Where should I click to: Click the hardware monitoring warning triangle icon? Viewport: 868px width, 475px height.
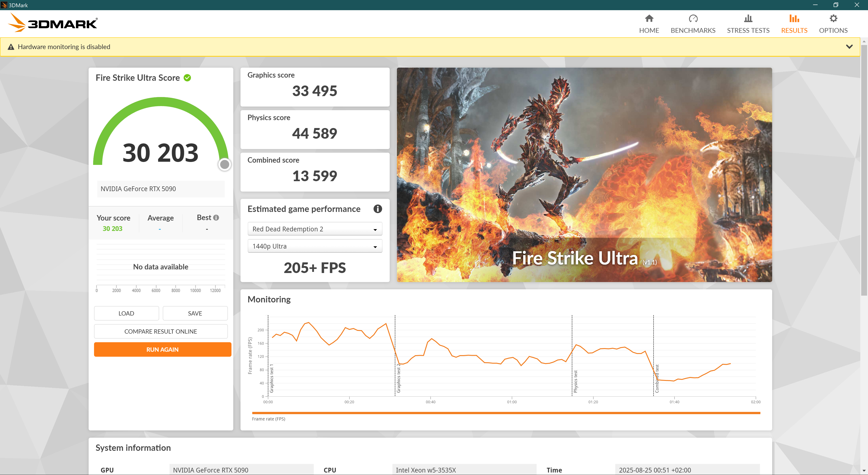click(x=11, y=47)
